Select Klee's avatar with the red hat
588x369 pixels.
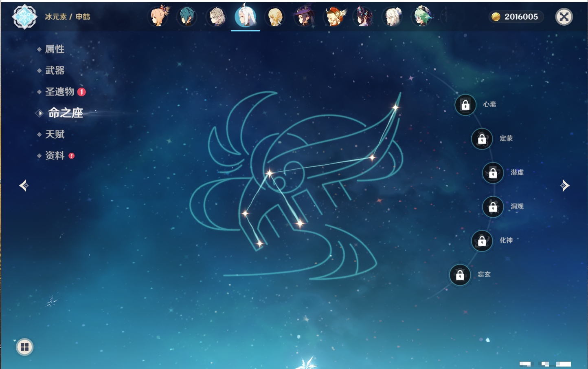click(x=334, y=17)
